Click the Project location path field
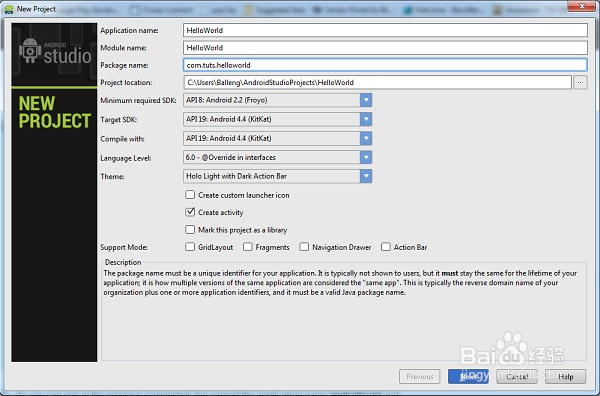 pos(377,82)
